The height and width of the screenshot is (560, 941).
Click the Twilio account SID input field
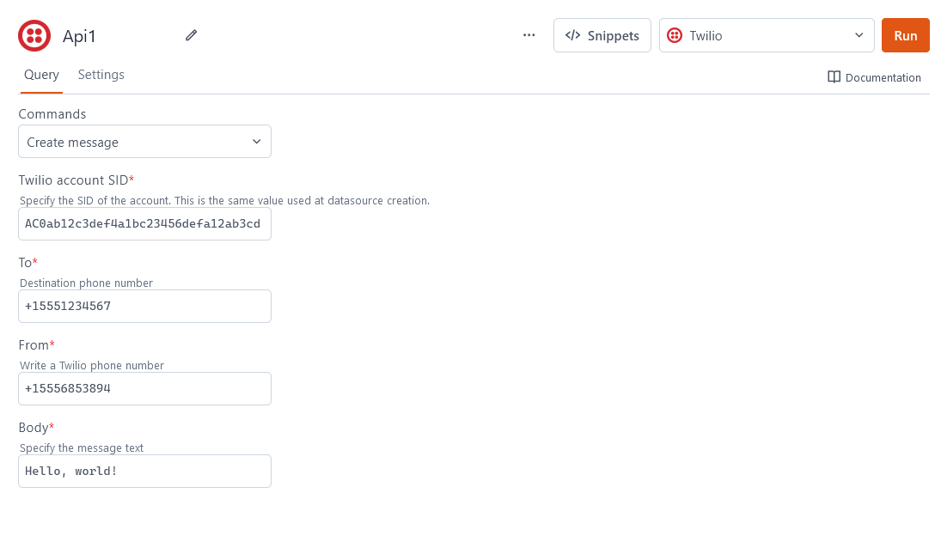click(x=144, y=223)
